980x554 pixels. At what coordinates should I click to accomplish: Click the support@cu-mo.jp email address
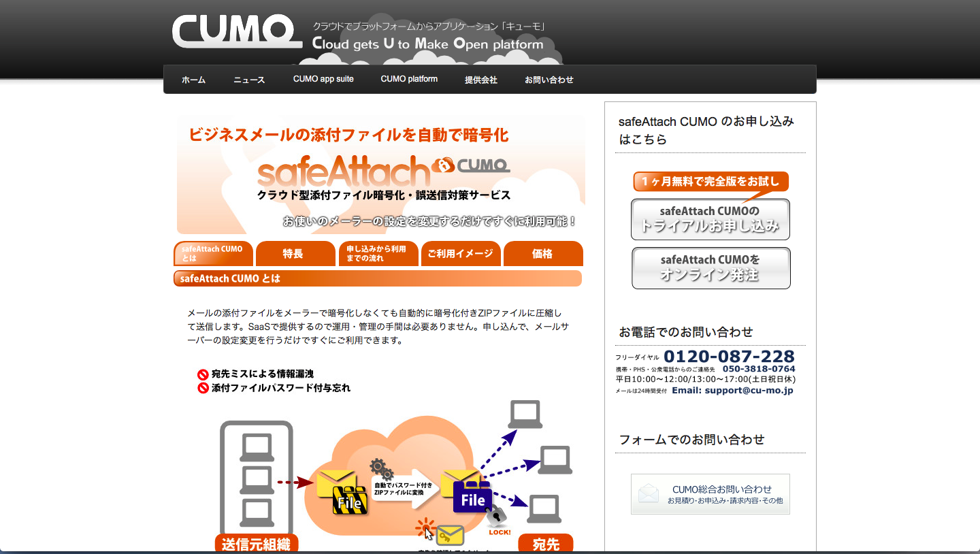[x=732, y=391]
